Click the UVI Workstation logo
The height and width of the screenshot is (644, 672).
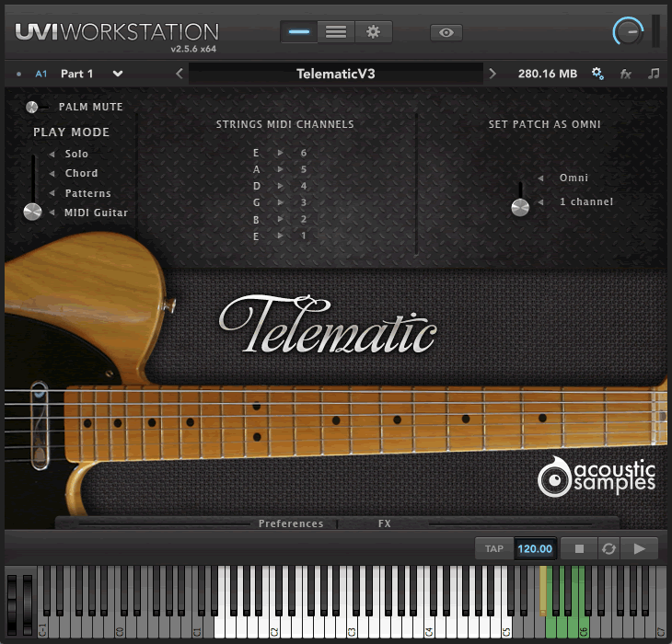[x=117, y=32]
